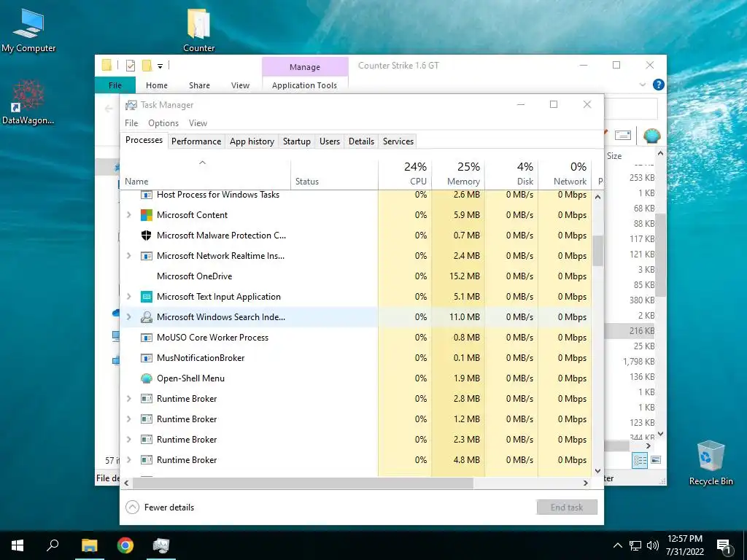This screenshot has width=747, height=560.
Task: Expand the Runtime Broker 1.2 MB row
Action: coord(128,419)
